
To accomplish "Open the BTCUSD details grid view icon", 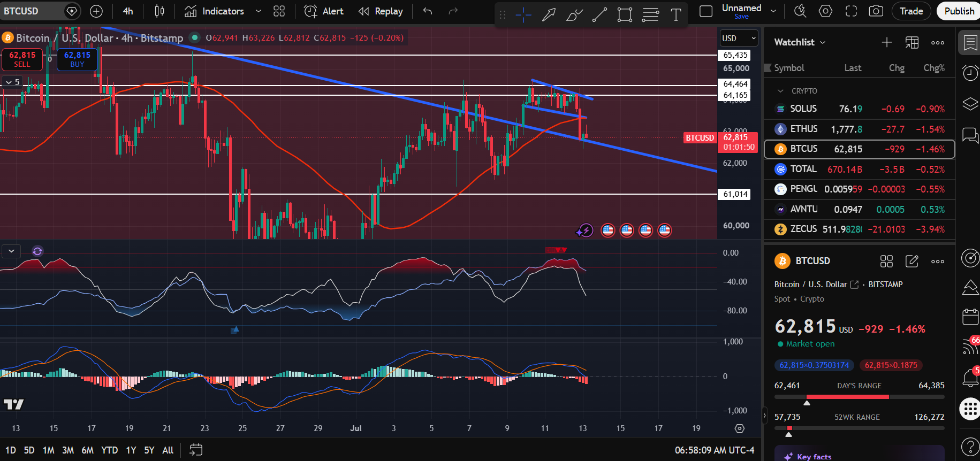I will (x=886, y=261).
